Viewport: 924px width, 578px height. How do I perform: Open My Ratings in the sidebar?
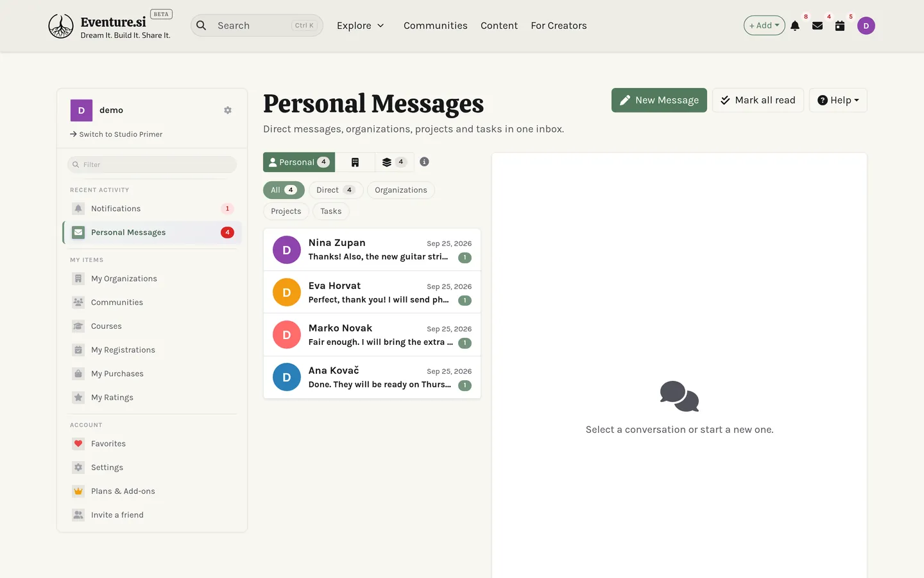pyautogui.click(x=152, y=398)
